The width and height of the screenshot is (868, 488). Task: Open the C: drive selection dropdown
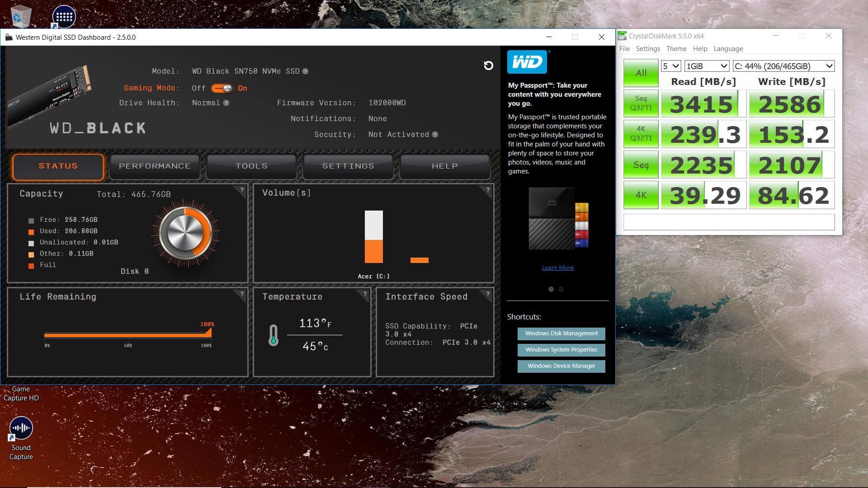783,66
